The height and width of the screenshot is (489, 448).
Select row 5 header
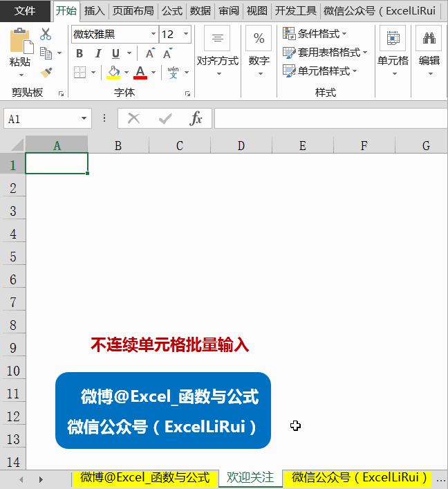click(12, 257)
